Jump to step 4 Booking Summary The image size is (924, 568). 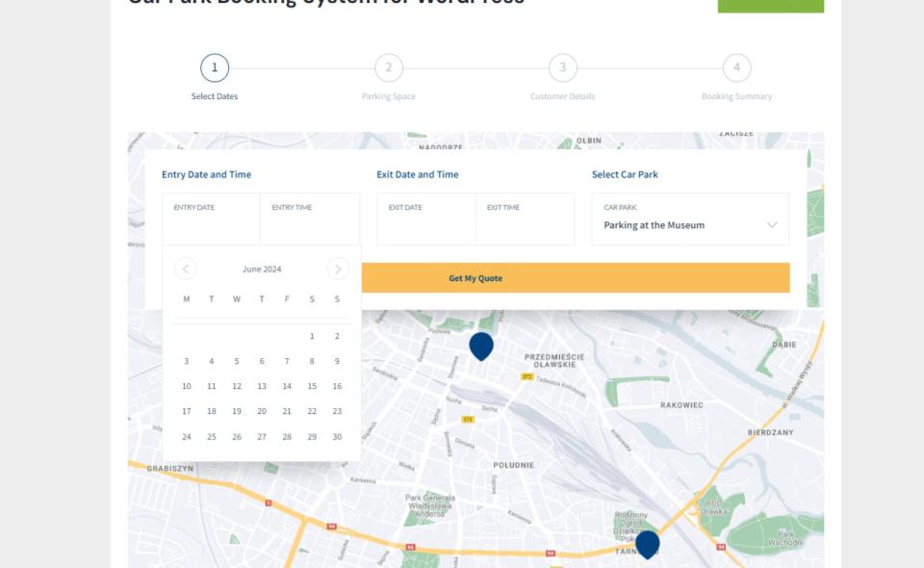click(736, 68)
